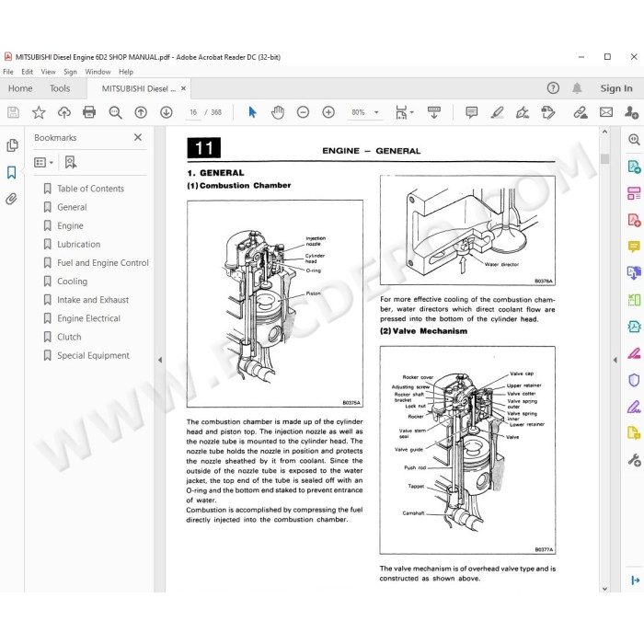Switch to the Tools tab
The height and width of the screenshot is (644, 644).
click(60, 88)
